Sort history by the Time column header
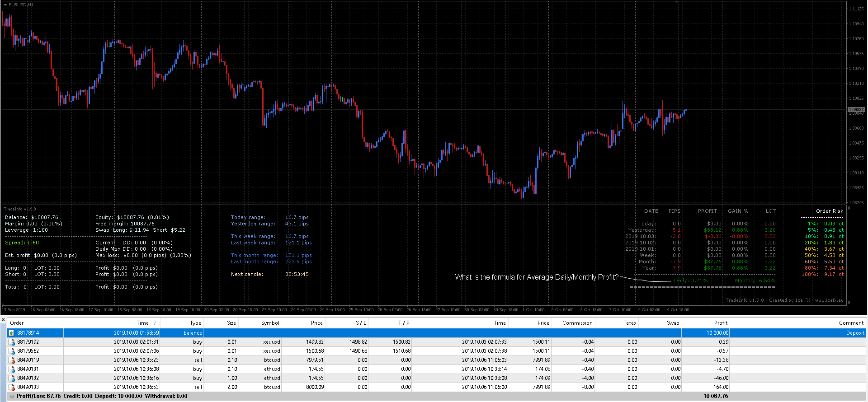This screenshot has width=868, height=402. pyautogui.click(x=142, y=323)
